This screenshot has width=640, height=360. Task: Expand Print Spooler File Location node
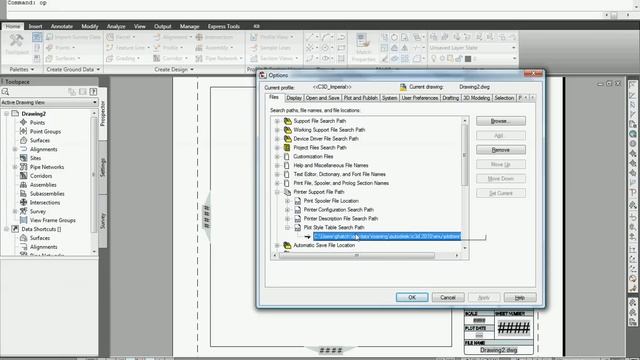click(x=287, y=201)
